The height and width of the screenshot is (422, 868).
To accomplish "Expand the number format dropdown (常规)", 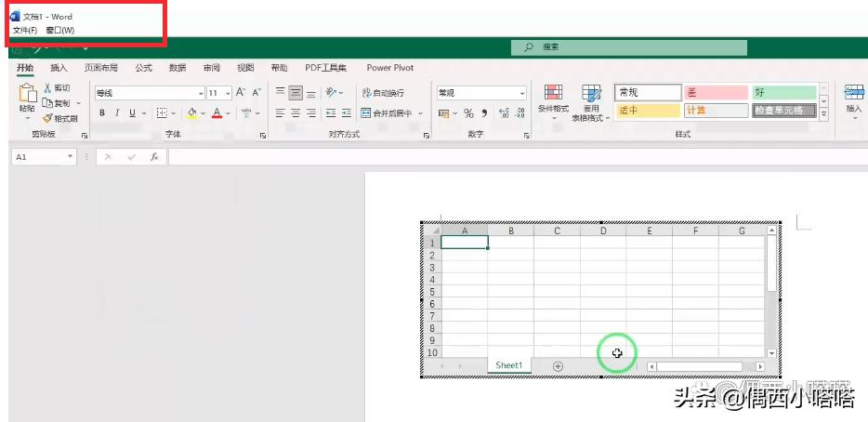I will coord(522,94).
